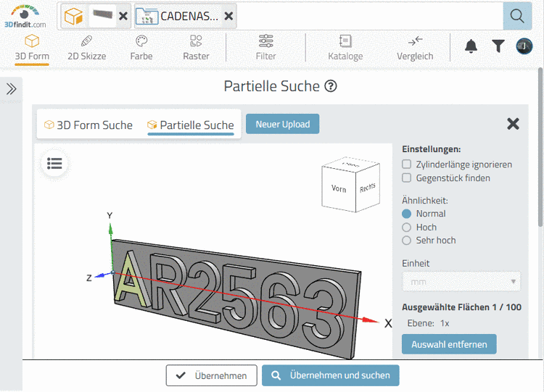Close the Partielle Suche panel
The width and height of the screenshot is (544, 392).
pyautogui.click(x=513, y=124)
